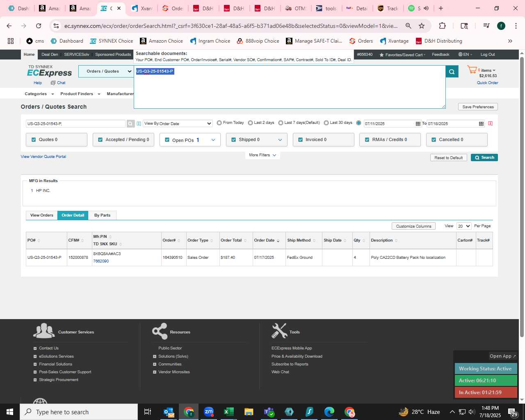Select the From Today radio button
The image size is (525, 420).
(219, 123)
